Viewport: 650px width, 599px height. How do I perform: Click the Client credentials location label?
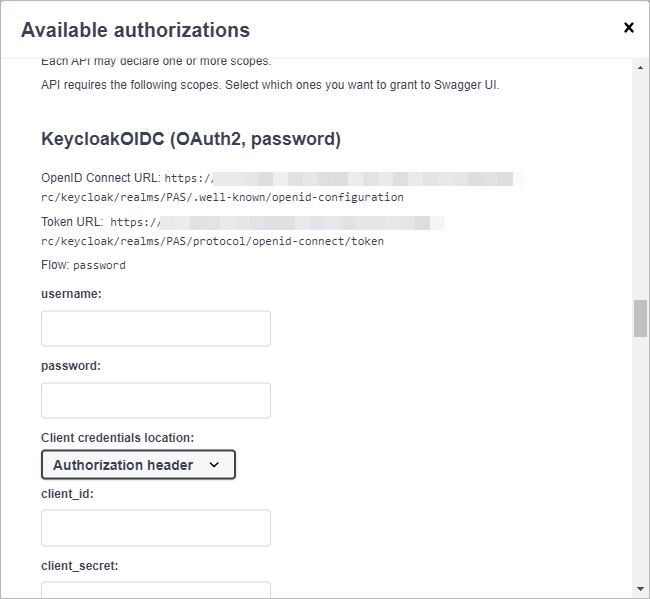tap(117, 437)
